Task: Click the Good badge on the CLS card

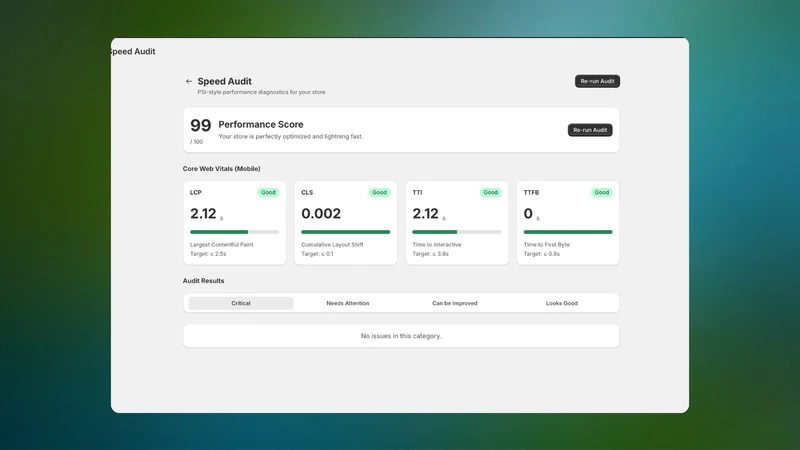Action: click(379, 192)
